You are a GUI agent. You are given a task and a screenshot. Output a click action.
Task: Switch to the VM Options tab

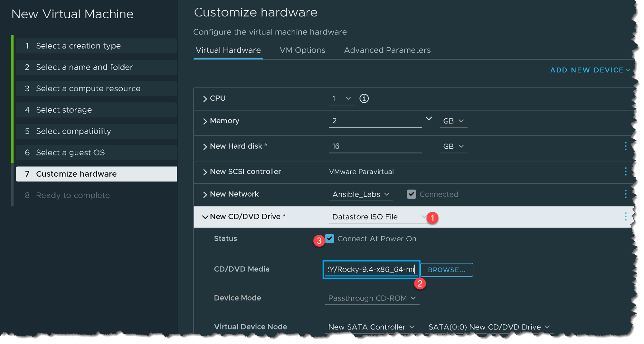[x=302, y=50]
